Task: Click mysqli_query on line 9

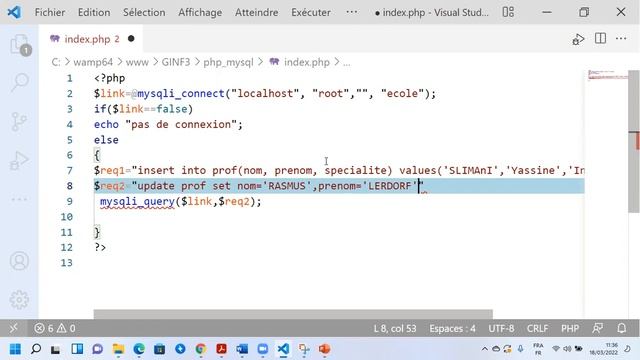Action: click(137, 201)
